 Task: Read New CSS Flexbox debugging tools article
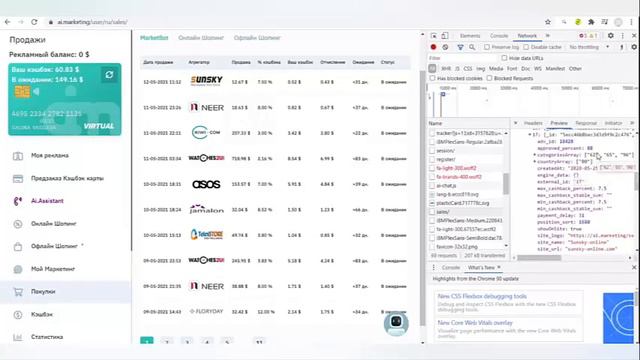(x=482, y=296)
